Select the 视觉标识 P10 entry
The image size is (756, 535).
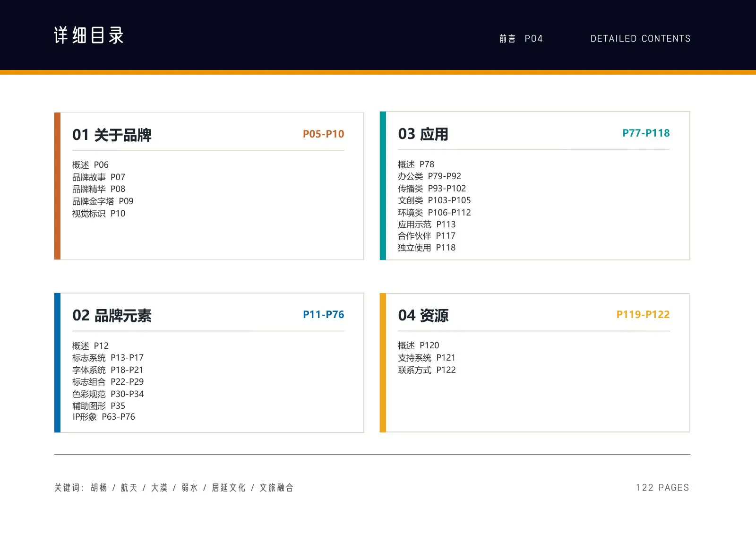99,214
